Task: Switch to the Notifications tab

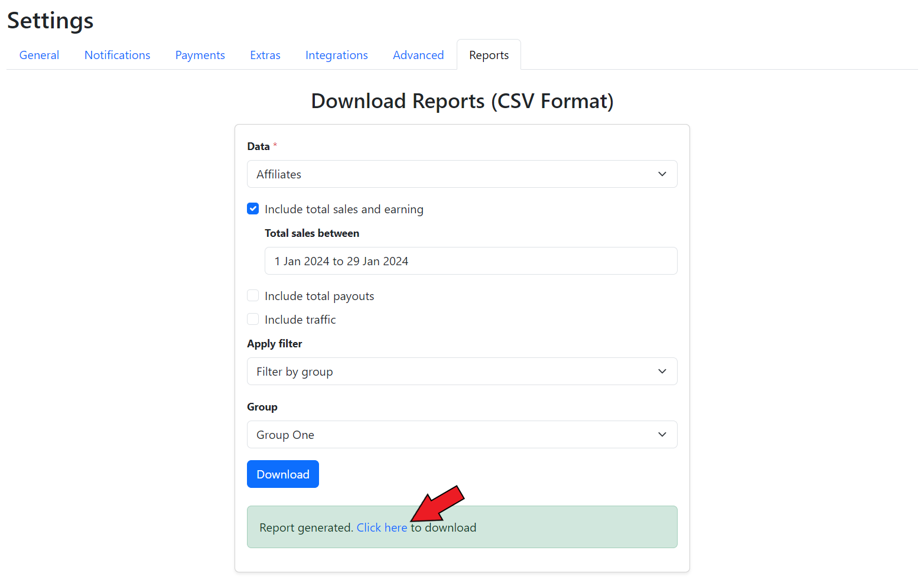Action: [x=117, y=55]
